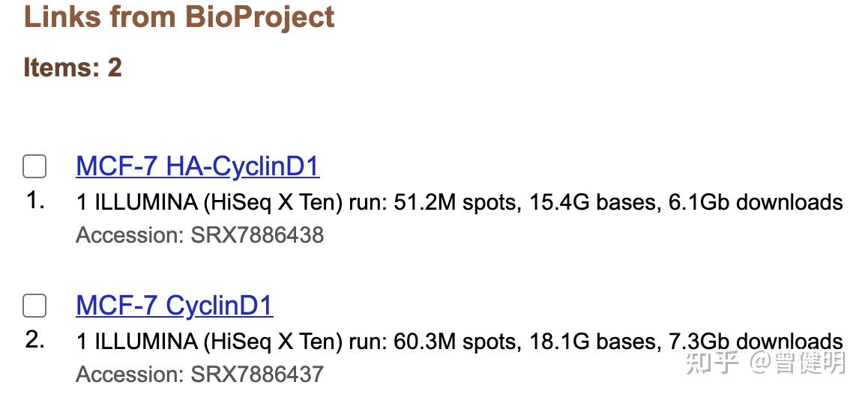The width and height of the screenshot is (868, 397).
Task: Open the MCF-7 CyclinD1 experiment link
Action: pyautogui.click(x=175, y=305)
